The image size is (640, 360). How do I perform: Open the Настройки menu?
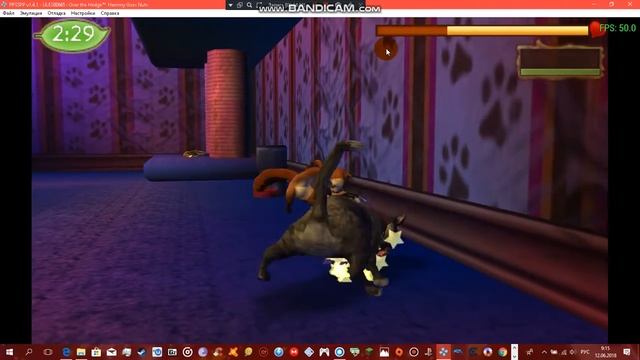83,13
